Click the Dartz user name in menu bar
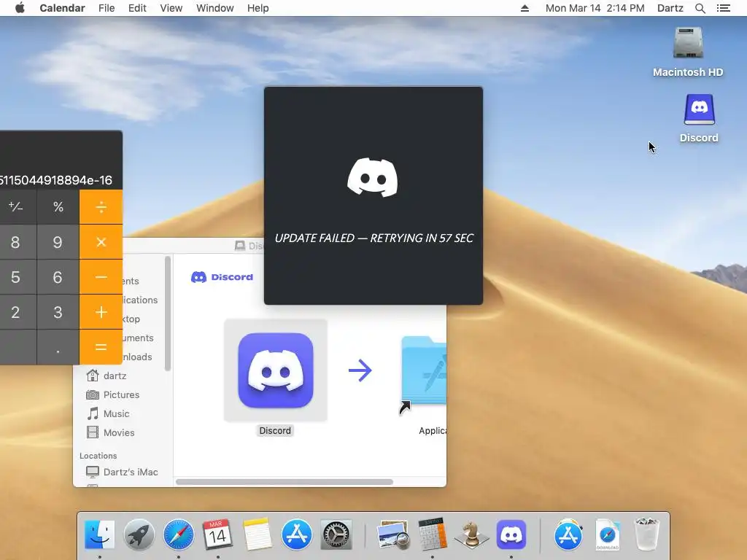 click(670, 8)
